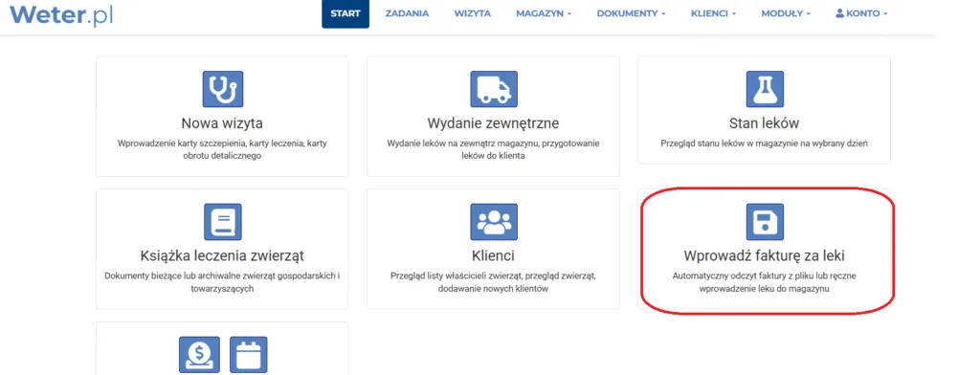Click the 'Dokumenty bieżące lub archiwalne' description

(x=222, y=282)
